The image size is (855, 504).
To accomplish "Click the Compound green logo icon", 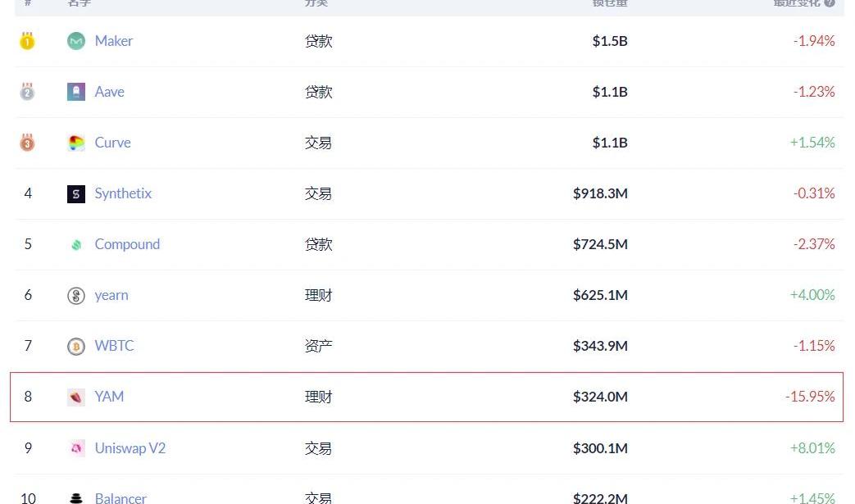I will click(x=75, y=245).
